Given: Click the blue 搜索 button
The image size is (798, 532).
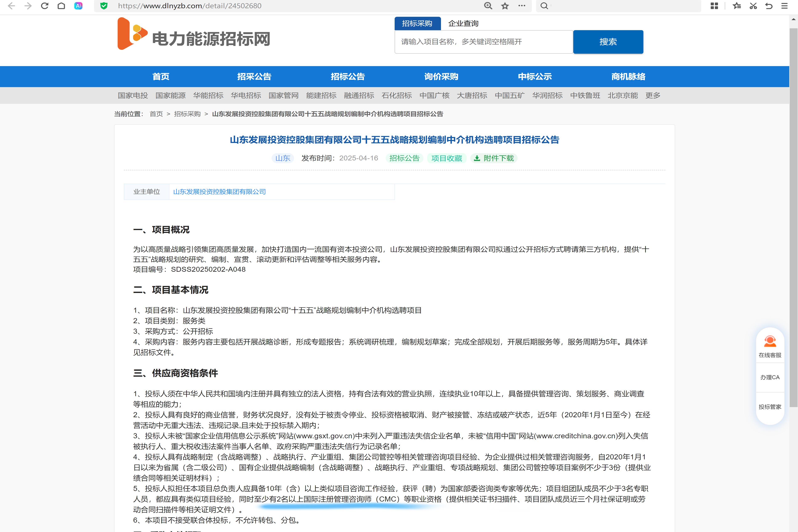Looking at the screenshot, I should pos(608,42).
